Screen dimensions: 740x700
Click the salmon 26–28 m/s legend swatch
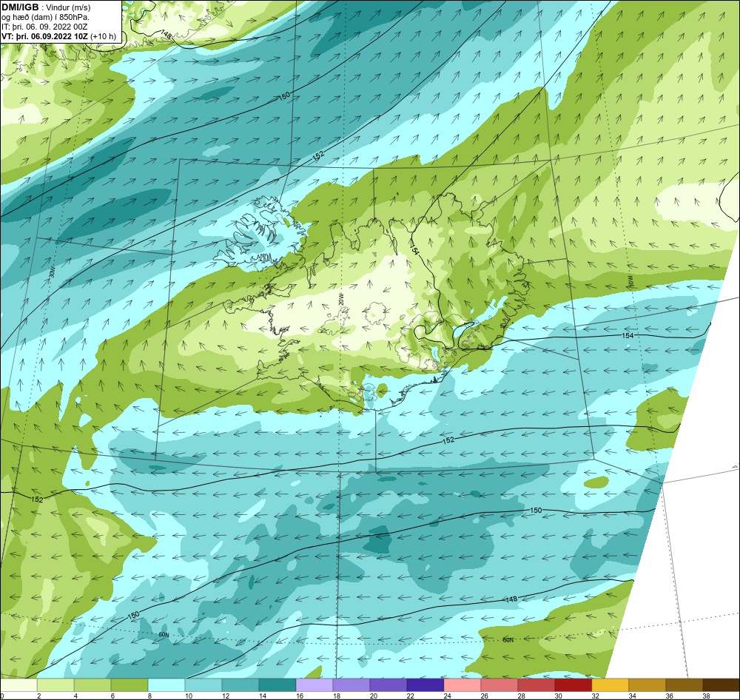[499, 685]
